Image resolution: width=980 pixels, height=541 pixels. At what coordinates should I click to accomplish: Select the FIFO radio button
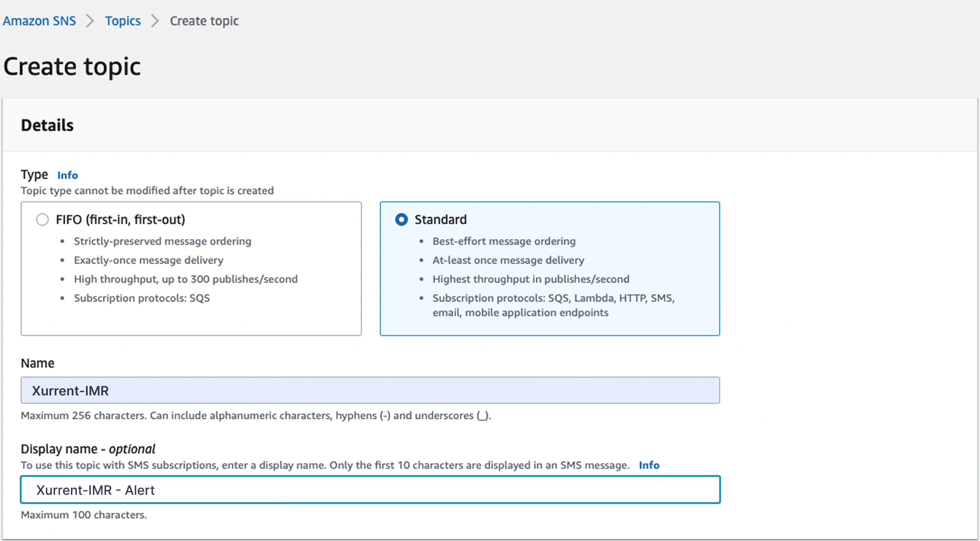pos(42,220)
